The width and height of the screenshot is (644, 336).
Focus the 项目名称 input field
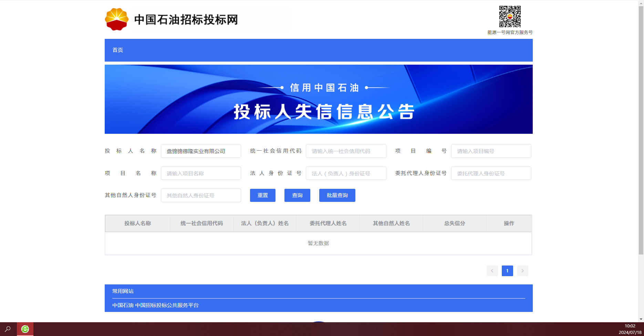click(x=201, y=173)
